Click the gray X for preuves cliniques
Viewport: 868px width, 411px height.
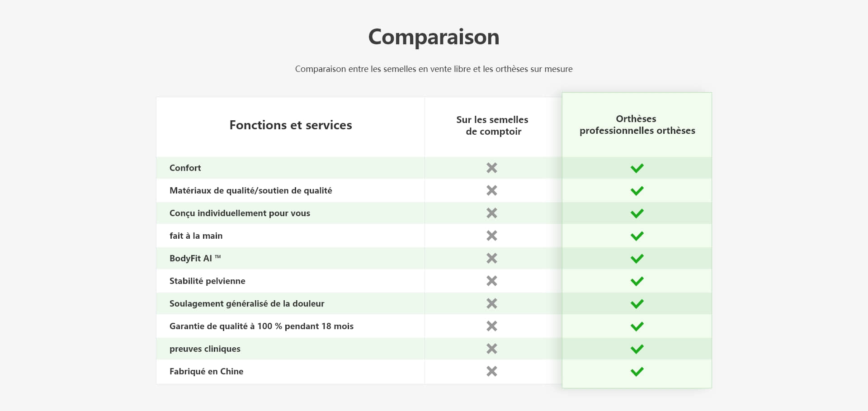point(492,349)
